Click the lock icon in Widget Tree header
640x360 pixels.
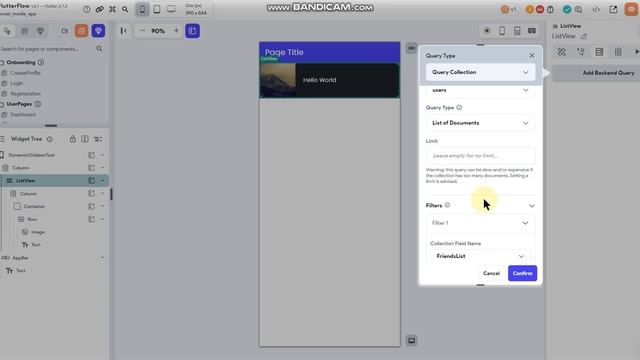(72, 139)
